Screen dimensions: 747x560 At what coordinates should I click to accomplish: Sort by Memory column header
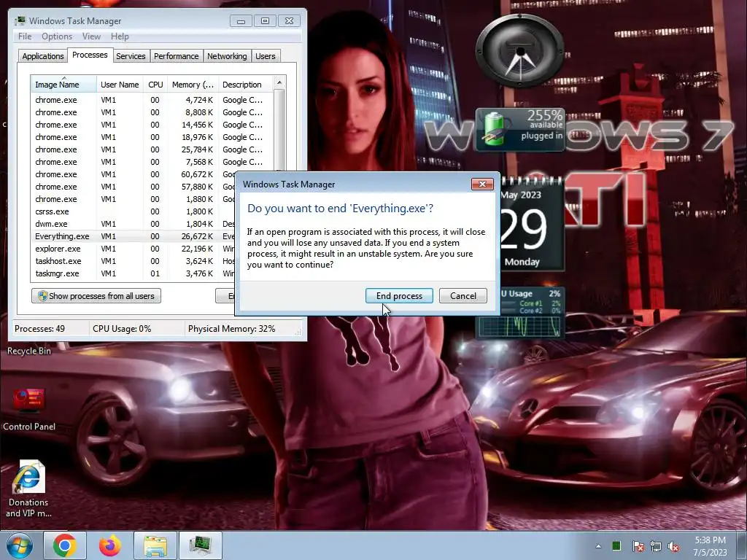(x=193, y=85)
